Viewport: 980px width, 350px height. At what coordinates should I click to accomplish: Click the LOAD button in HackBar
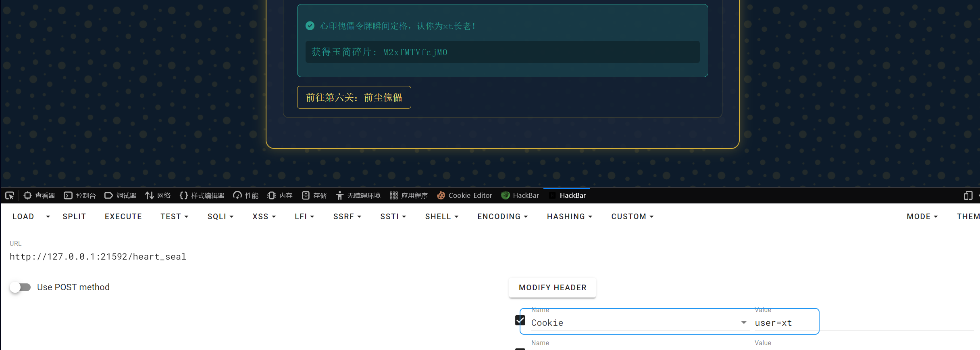pos(23,217)
